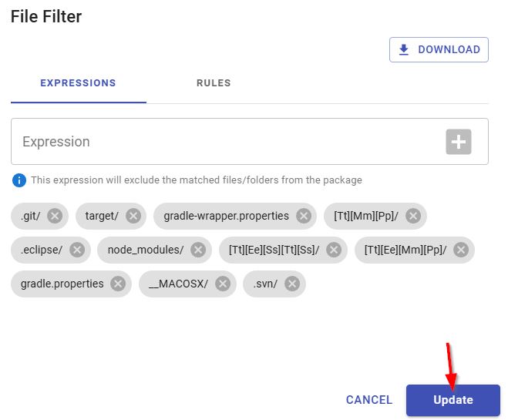Remove the __MACOSX/ expression chip

pos(223,284)
